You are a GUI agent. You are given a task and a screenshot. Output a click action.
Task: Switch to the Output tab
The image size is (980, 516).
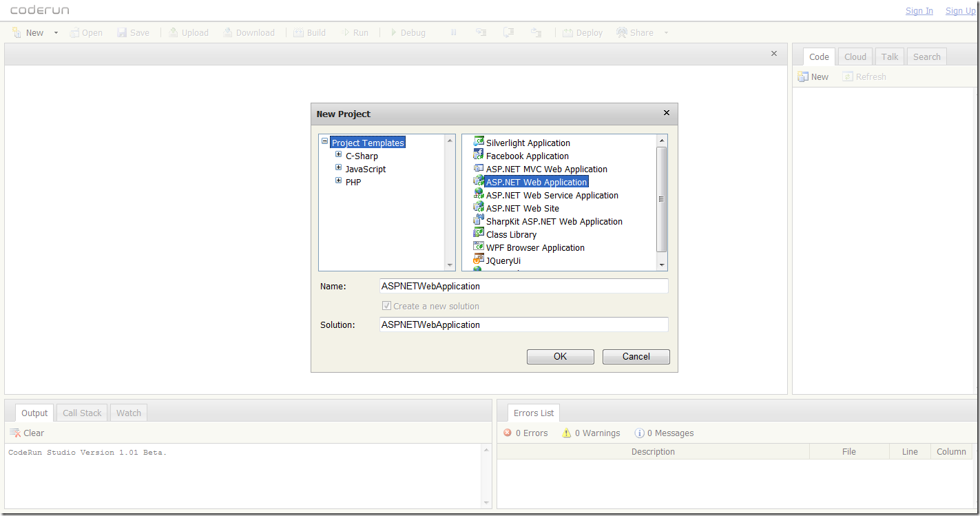34,413
